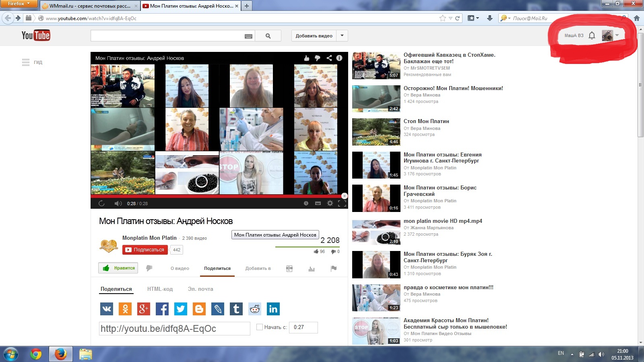Report the video with the flag icon
644x362 pixels.
coord(334,268)
